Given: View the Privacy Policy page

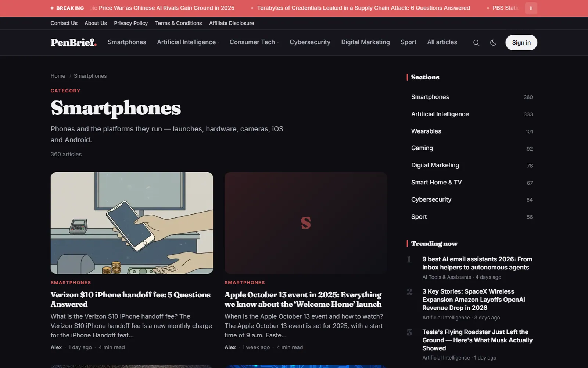Looking at the screenshot, I should tap(131, 23).
